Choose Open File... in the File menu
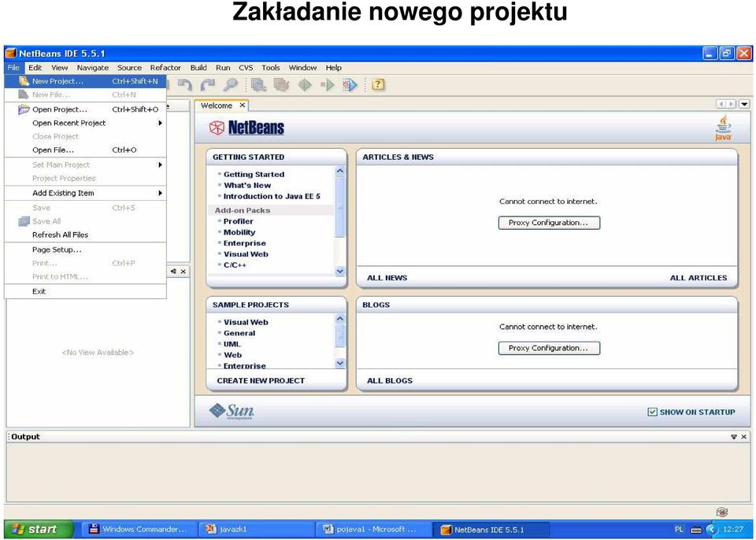756x540 pixels. coord(85,150)
